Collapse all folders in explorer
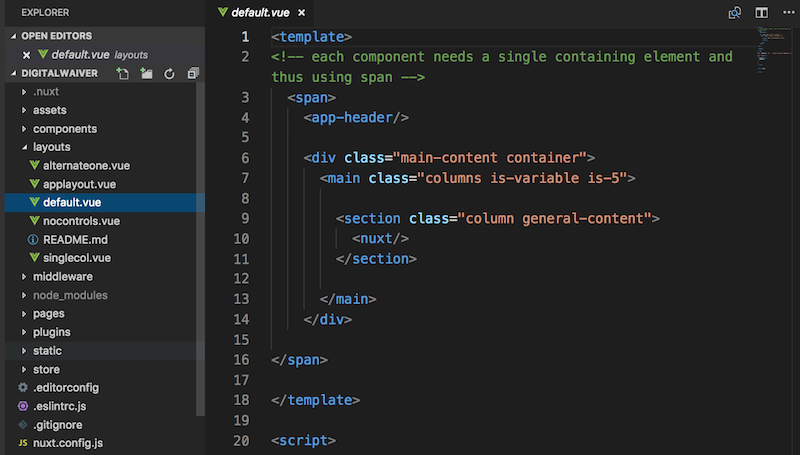 click(193, 74)
